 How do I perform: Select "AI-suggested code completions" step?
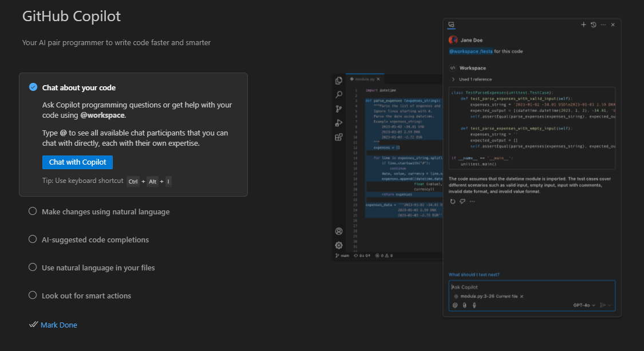pos(95,240)
